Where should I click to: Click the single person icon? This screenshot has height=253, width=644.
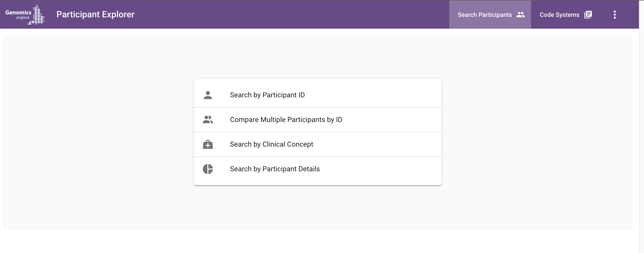click(208, 95)
